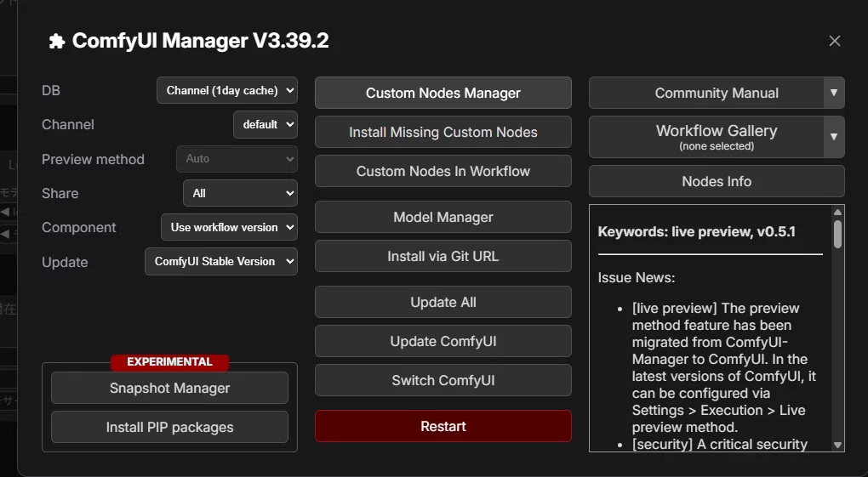Open the Workflow Gallery button
The width and height of the screenshot is (868, 477).
(706, 137)
